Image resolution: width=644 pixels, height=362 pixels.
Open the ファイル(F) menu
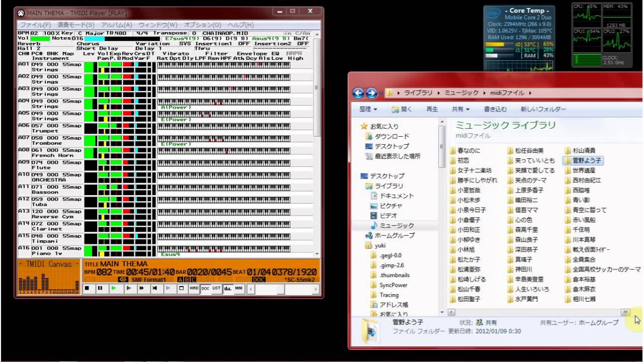coord(35,25)
